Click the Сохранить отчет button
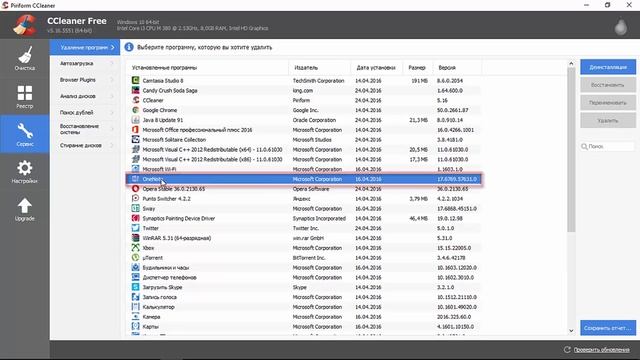 608,328
